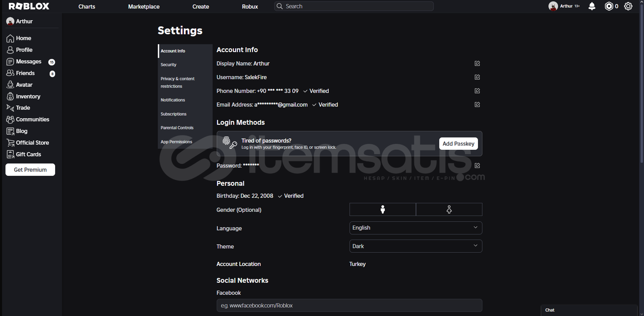Image resolution: width=644 pixels, height=316 pixels.
Task: Open Privacy & content restrictions tab
Action: tap(185, 82)
